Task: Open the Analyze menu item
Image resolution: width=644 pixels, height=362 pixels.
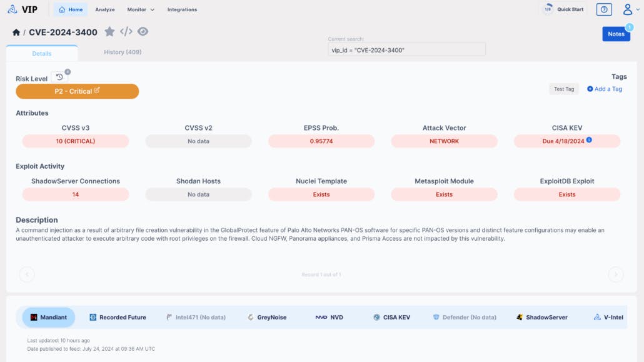Action: [105, 9]
